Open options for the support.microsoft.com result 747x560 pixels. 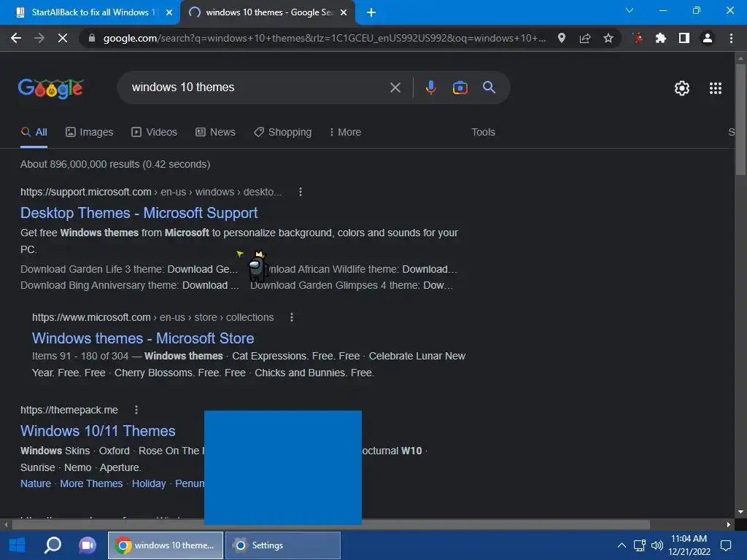(x=300, y=192)
